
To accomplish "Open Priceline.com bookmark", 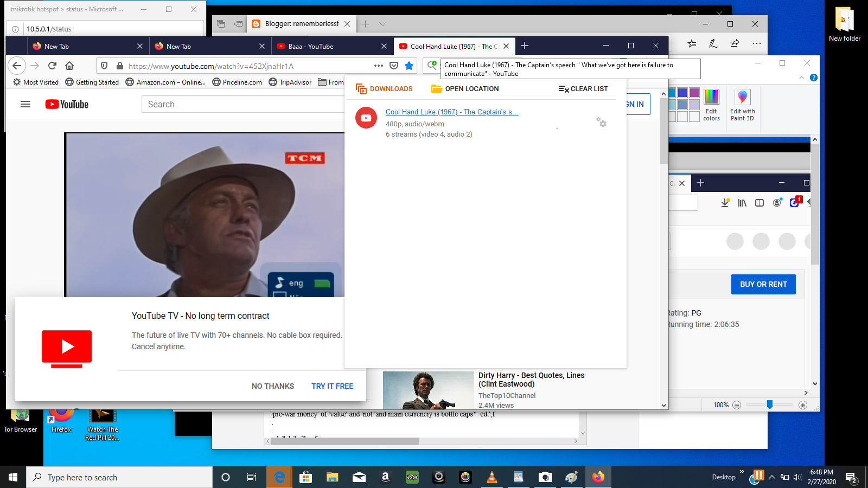I will [x=237, y=82].
